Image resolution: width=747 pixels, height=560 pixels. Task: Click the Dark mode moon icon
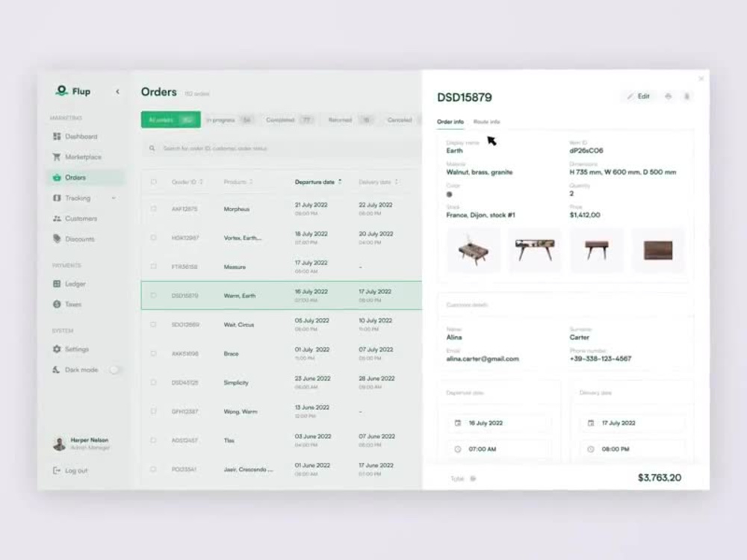tap(56, 370)
